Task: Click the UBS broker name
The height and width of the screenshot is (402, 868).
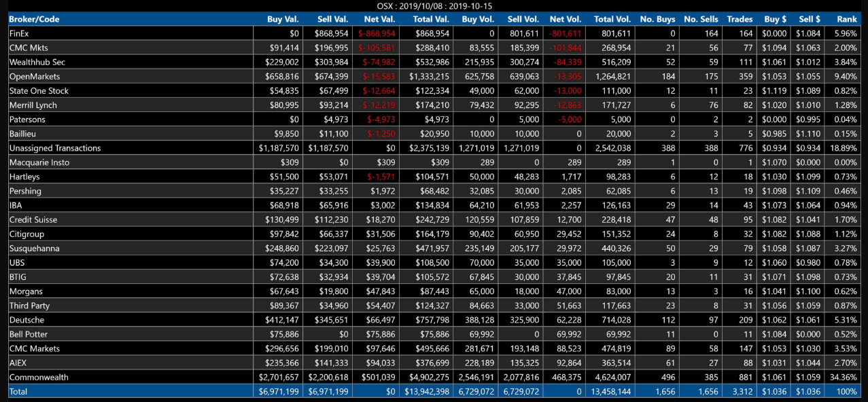Action: point(17,263)
